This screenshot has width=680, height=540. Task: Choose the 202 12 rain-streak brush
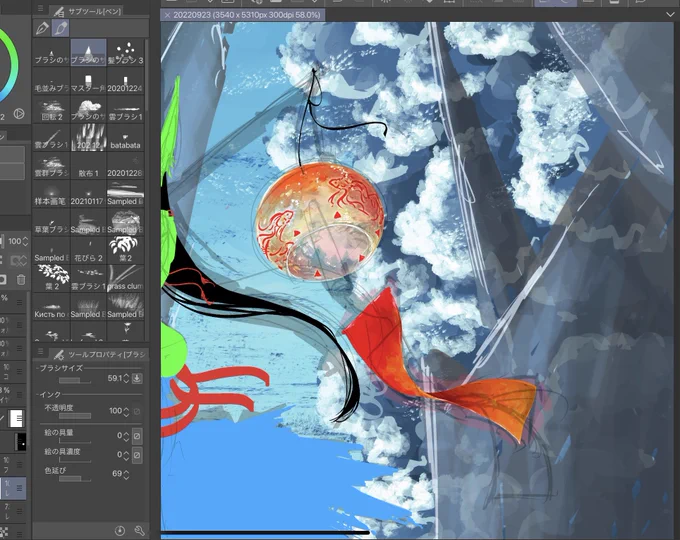pyautogui.click(x=88, y=137)
